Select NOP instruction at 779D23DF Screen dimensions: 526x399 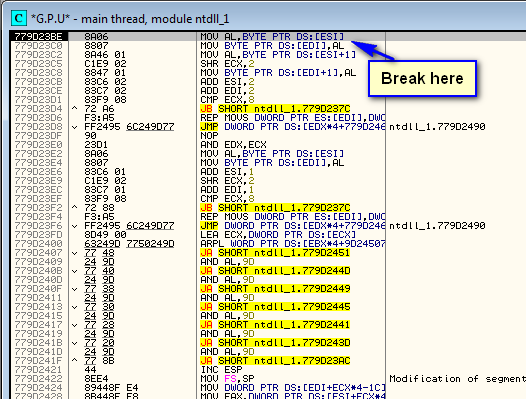[x=209, y=136]
